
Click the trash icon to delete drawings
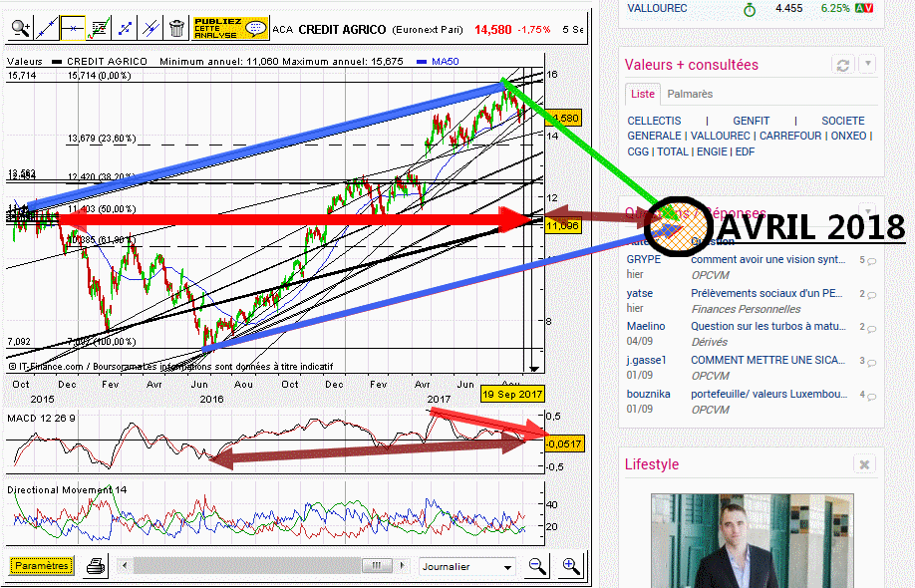click(x=176, y=28)
